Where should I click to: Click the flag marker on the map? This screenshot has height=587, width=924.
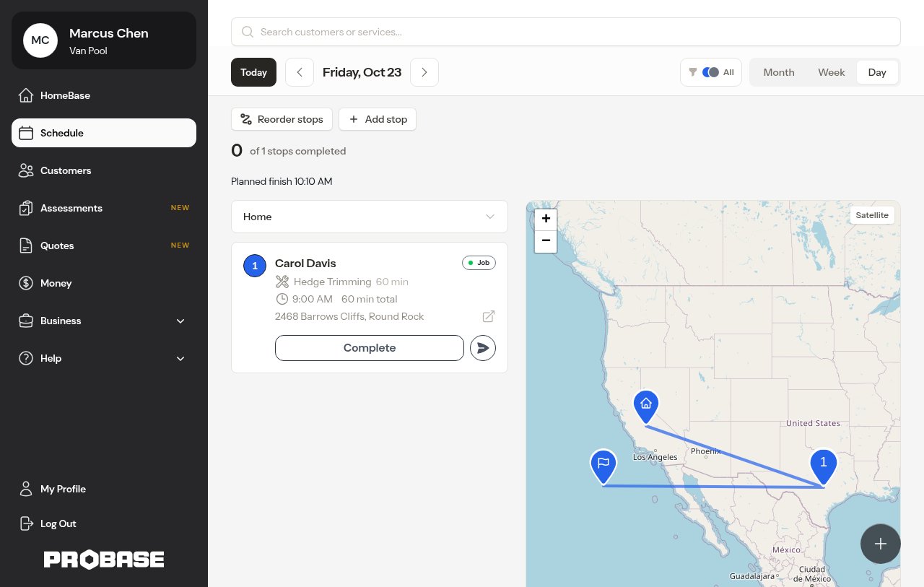[603, 466]
